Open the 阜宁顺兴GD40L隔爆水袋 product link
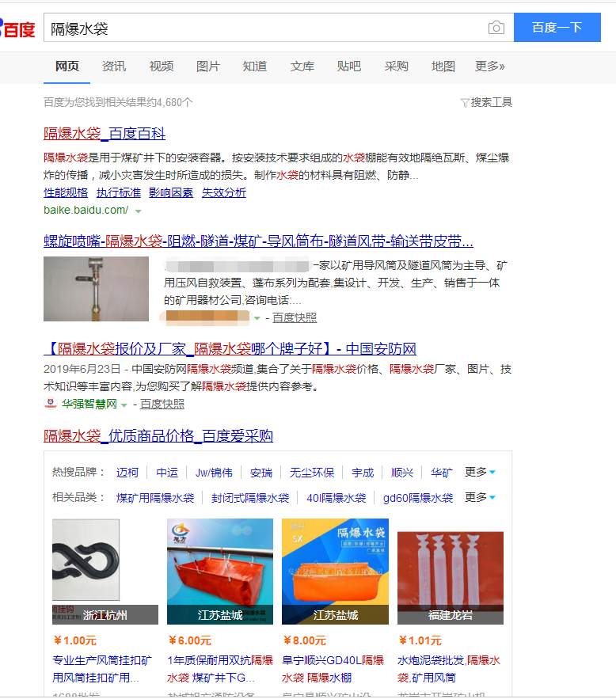Screen dimensions: 616x699 point(333,669)
